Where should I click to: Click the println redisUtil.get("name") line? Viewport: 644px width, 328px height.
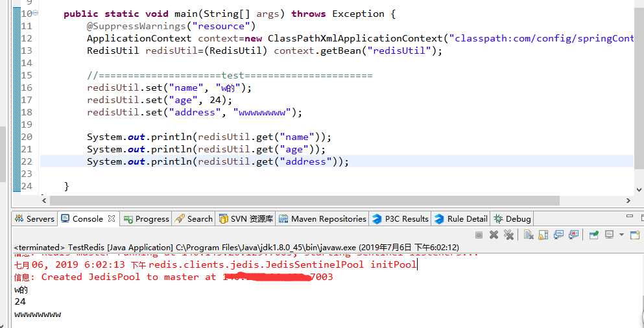pyautogui.click(x=209, y=137)
